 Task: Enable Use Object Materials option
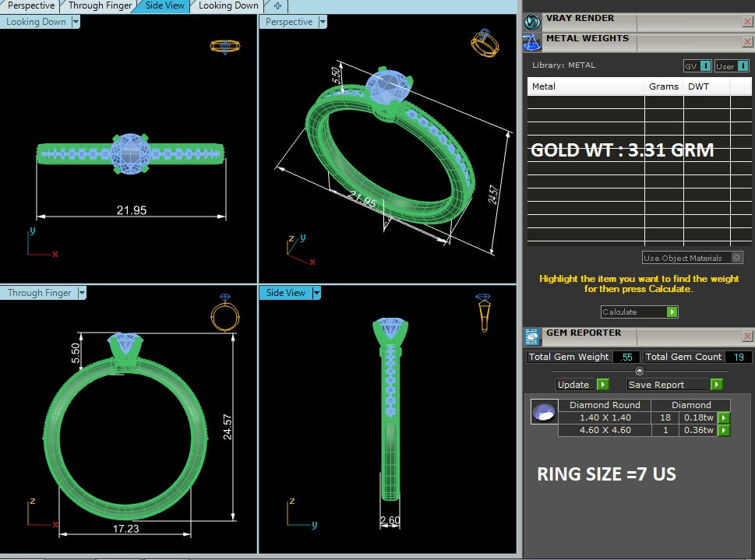736,258
